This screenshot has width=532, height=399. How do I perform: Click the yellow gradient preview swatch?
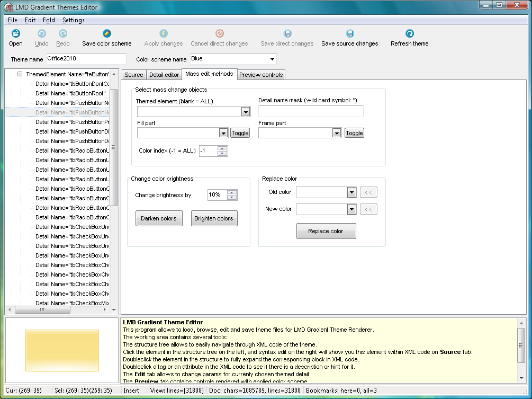coord(62,350)
